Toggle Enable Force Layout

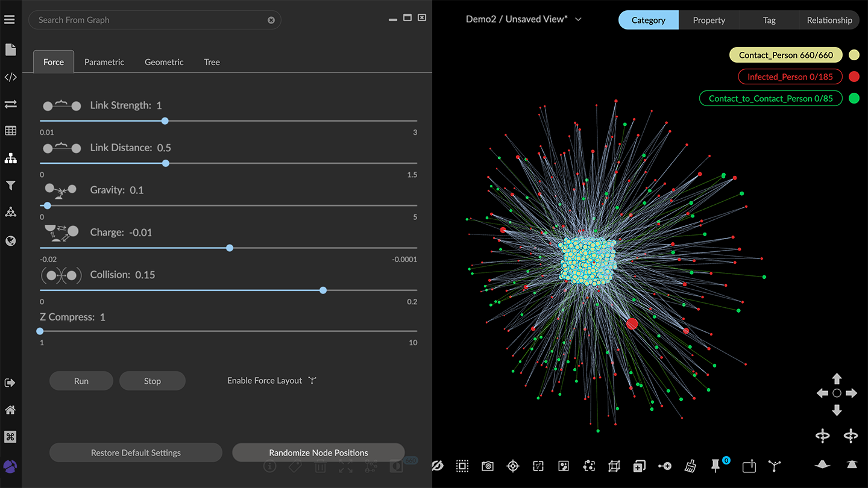(x=271, y=381)
